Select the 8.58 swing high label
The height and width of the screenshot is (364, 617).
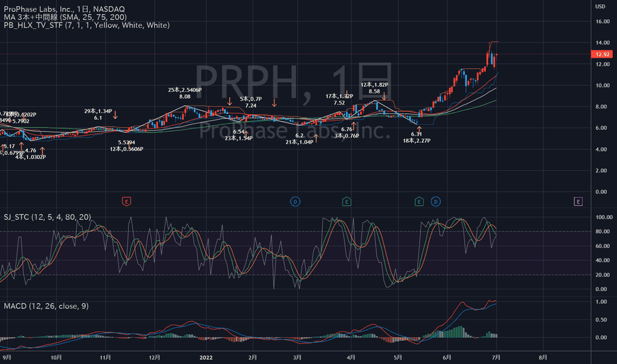click(374, 91)
